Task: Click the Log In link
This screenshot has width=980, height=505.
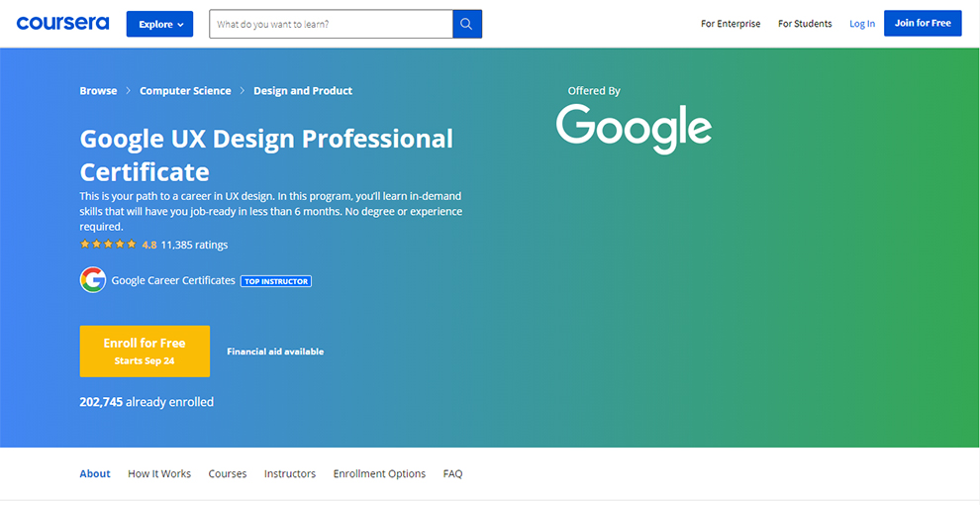Action: (862, 24)
